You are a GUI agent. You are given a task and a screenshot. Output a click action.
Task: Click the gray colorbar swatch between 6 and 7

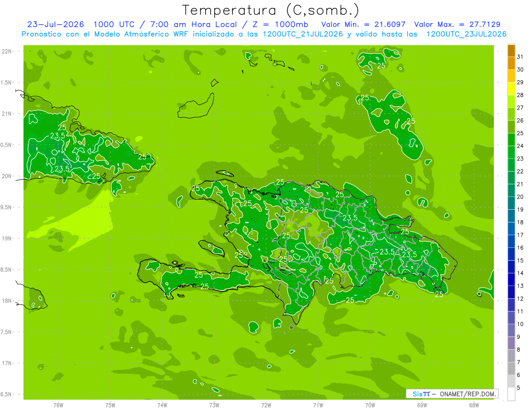tap(511, 369)
